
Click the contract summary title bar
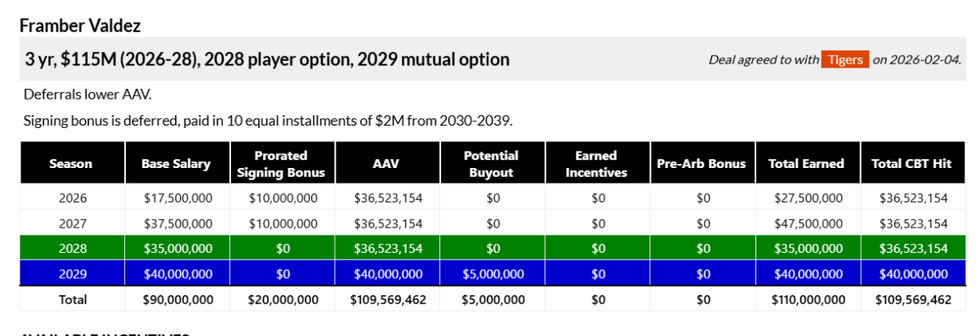[493, 59]
